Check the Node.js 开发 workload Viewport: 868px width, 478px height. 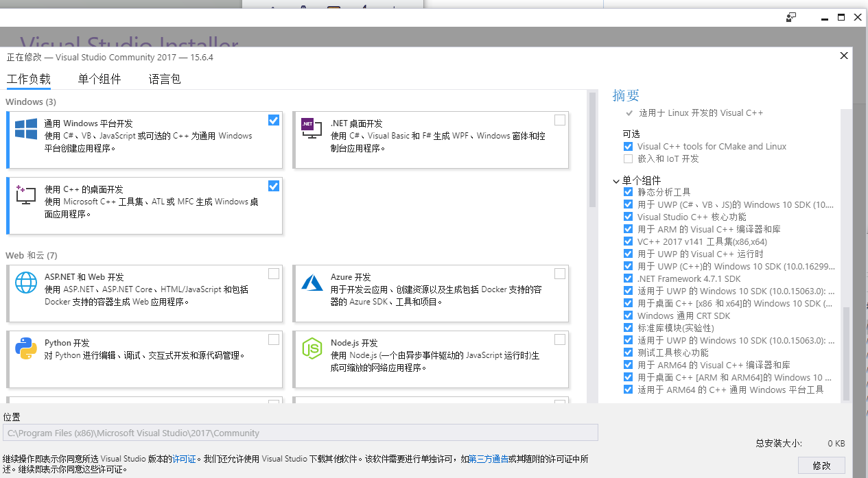point(560,339)
